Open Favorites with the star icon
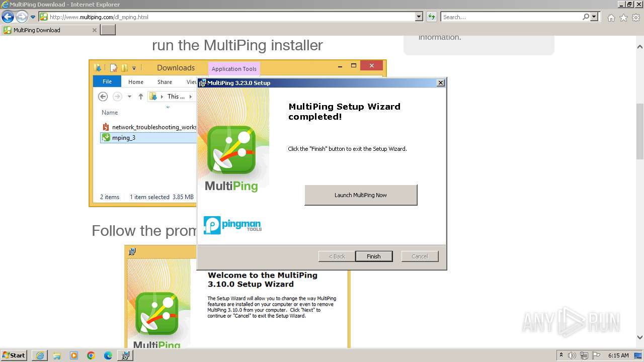Image resolution: width=644 pixels, height=362 pixels. point(623,18)
